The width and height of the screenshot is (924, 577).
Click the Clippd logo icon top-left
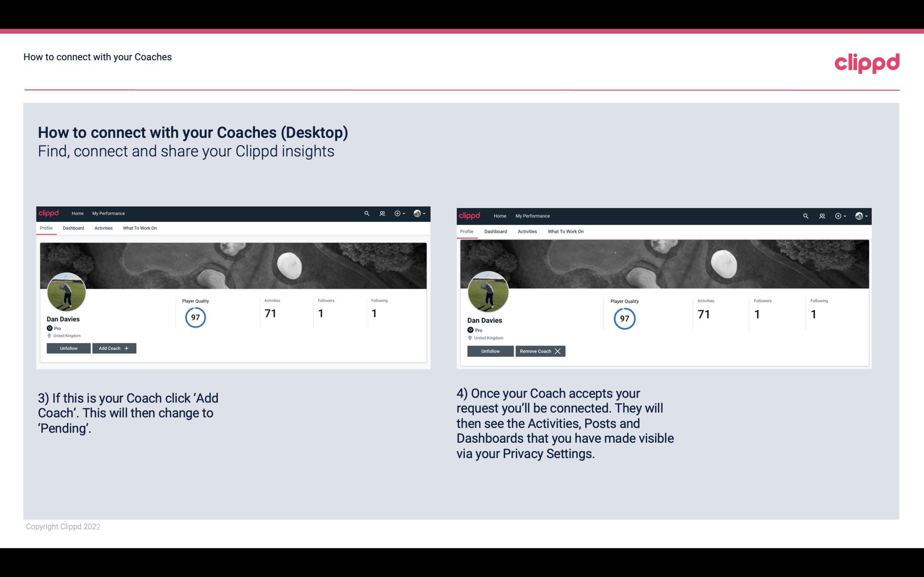(x=49, y=213)
